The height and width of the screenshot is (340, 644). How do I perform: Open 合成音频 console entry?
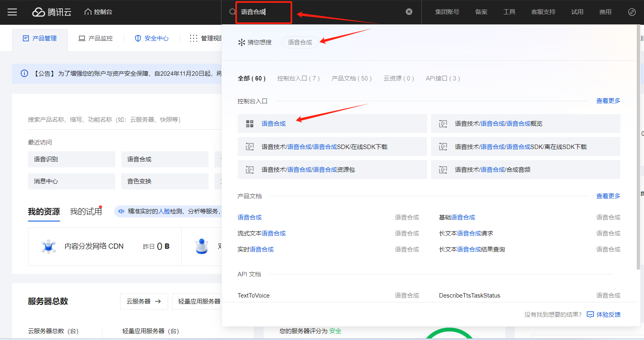[526, 170]
